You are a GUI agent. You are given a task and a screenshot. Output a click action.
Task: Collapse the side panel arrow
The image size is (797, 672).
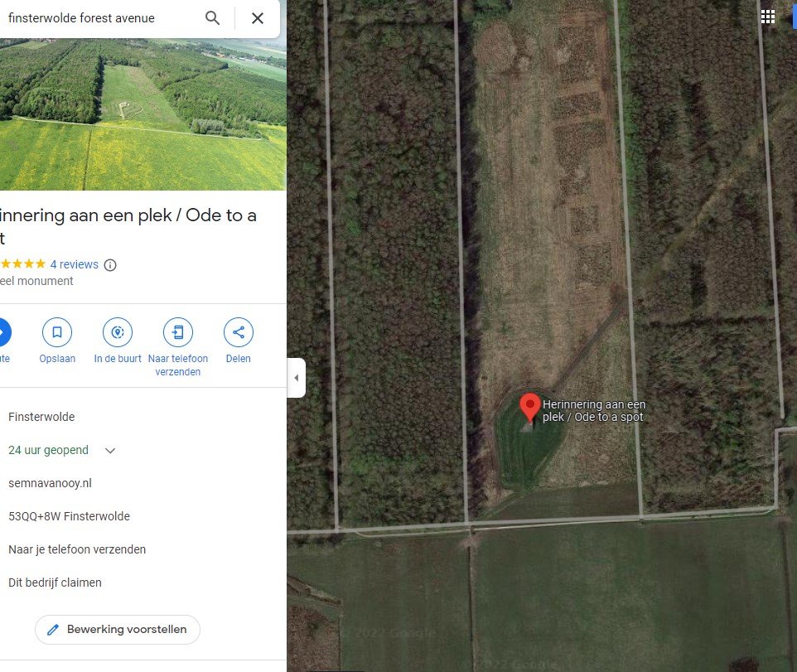pyautogui.click(x=297, y=378)
